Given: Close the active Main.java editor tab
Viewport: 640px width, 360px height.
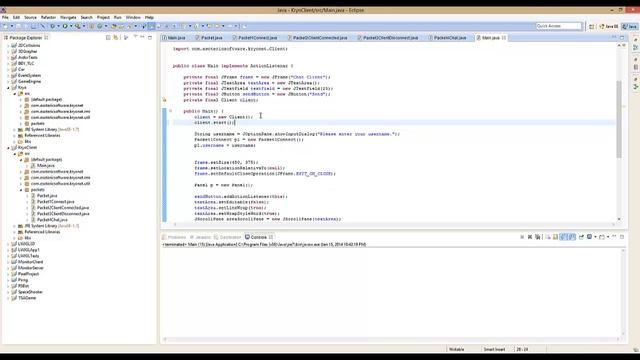Looking at the screenshot, I should (x=504, y=38).
